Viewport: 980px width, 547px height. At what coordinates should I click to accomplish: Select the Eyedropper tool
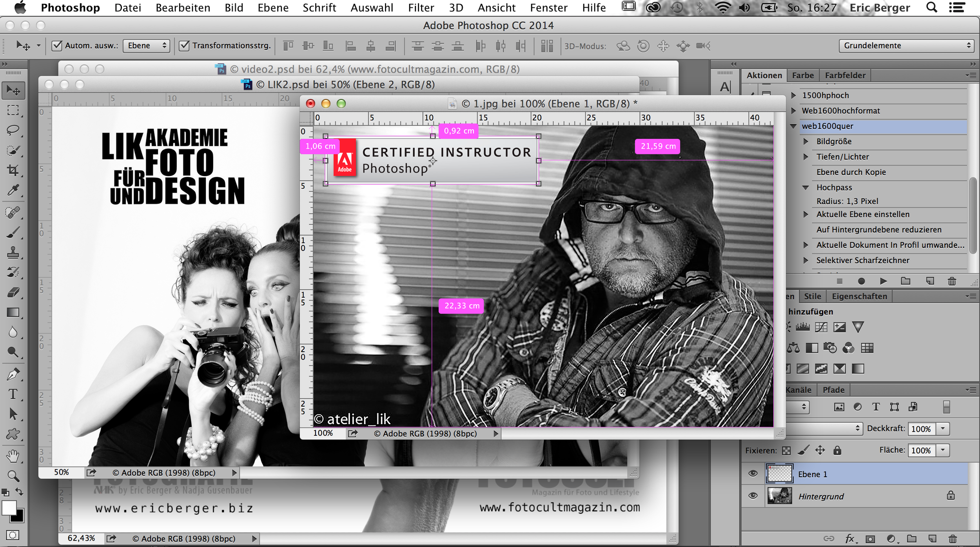pyautogui.click(x=13, y=191)
